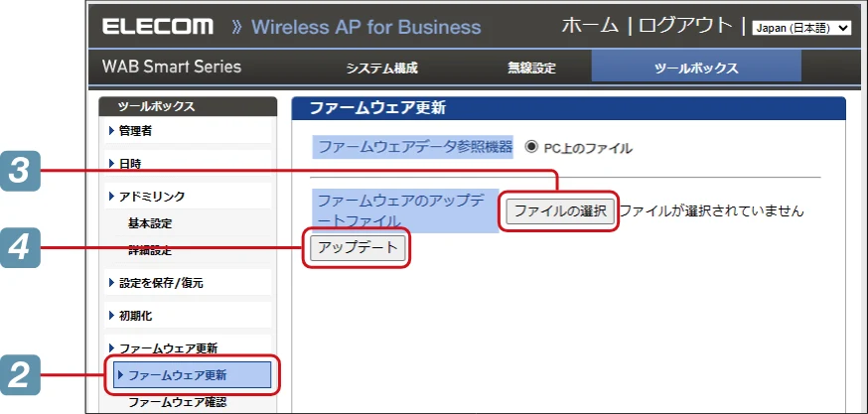This screenshot has height=414, width=868.
Task: Click the ファイルが選択されていません text
Action: pos(711,210)
